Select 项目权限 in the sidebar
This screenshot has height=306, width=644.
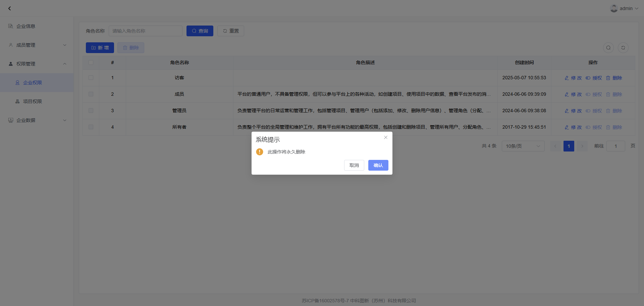[x=33, y=101]
